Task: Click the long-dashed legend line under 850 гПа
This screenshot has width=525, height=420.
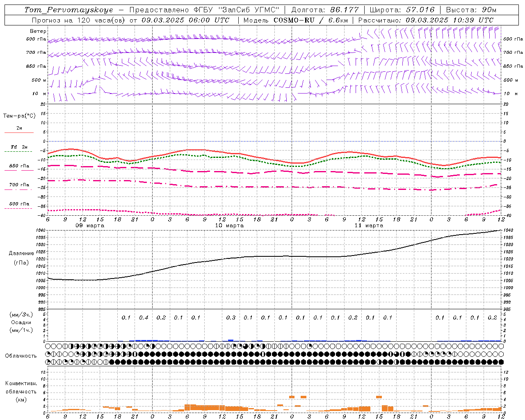Action: (x=19, y=170)
